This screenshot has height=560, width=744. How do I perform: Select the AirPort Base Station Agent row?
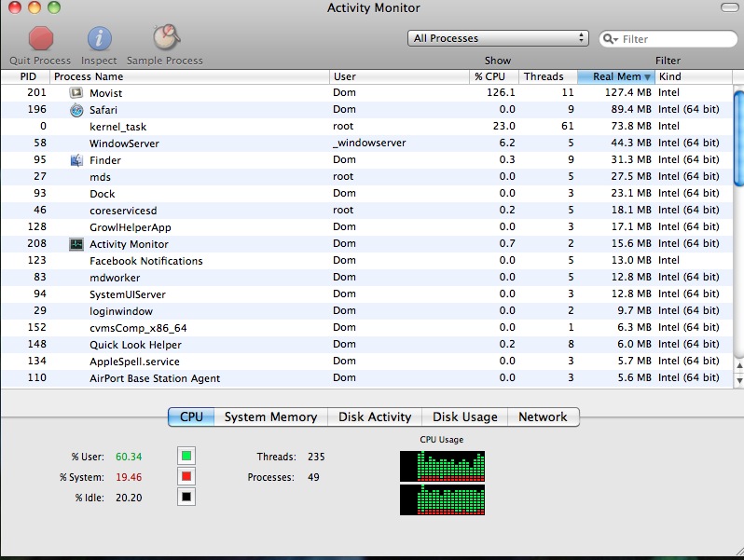coord(366,378)
